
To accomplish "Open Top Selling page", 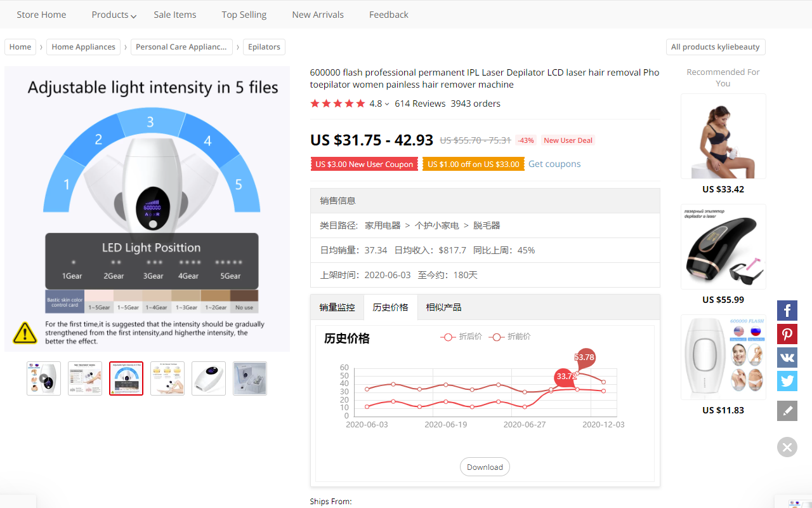I will point(244,15).
